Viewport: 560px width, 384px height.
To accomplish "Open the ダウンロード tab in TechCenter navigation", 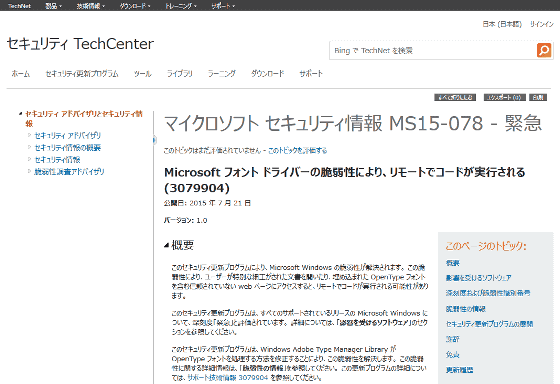I will (268, 74).
